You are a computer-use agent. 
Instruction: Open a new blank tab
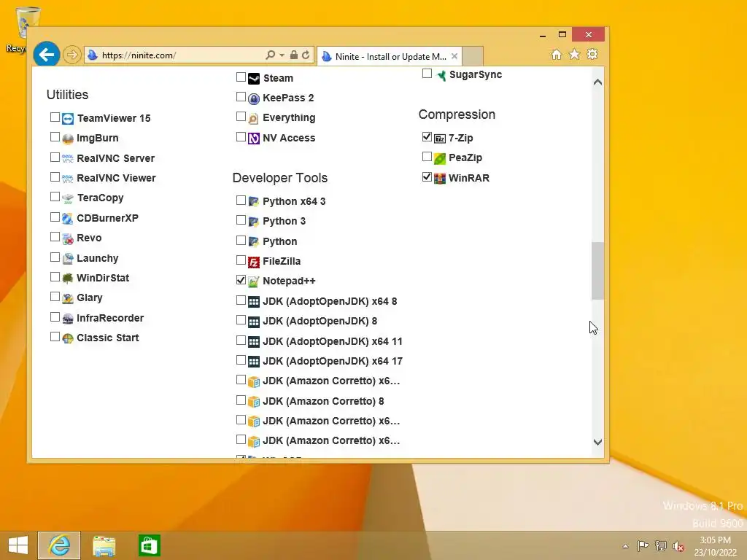pos(473,56)
